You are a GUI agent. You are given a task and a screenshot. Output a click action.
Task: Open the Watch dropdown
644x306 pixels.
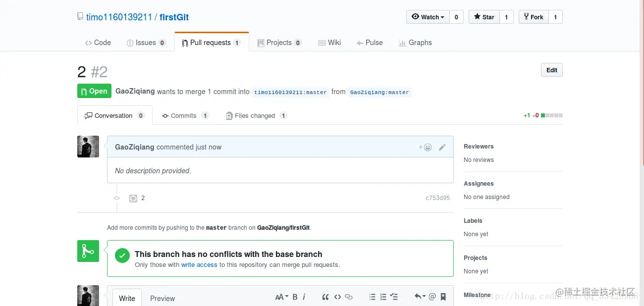(x=428, y=17)
